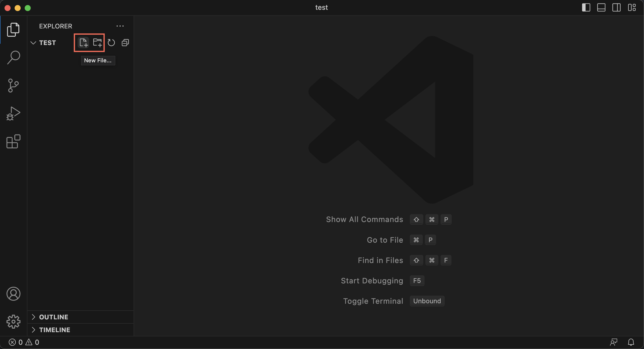This screenshot has width=644, height=349.
Task: Toggle the primary side bar visibility
Action: [x=586, y=8]
